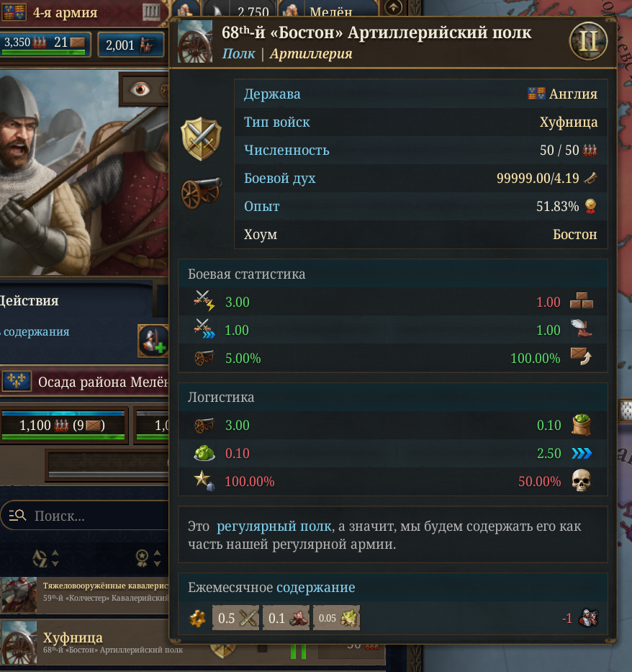Toggle sort by experience medal arrows
632x672 pixels.
click(x=148, y=558)
